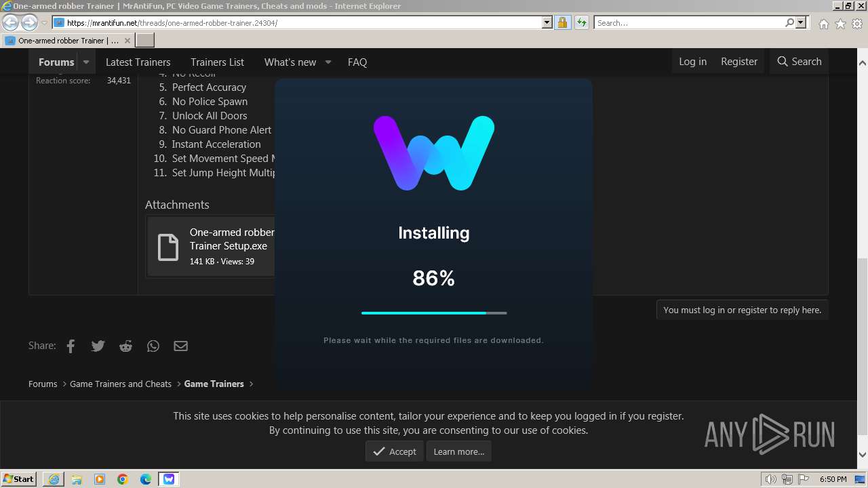Launch Chrome from the taskbar
The height and width of the screenshot is (488, 868).
pos(123,479)
